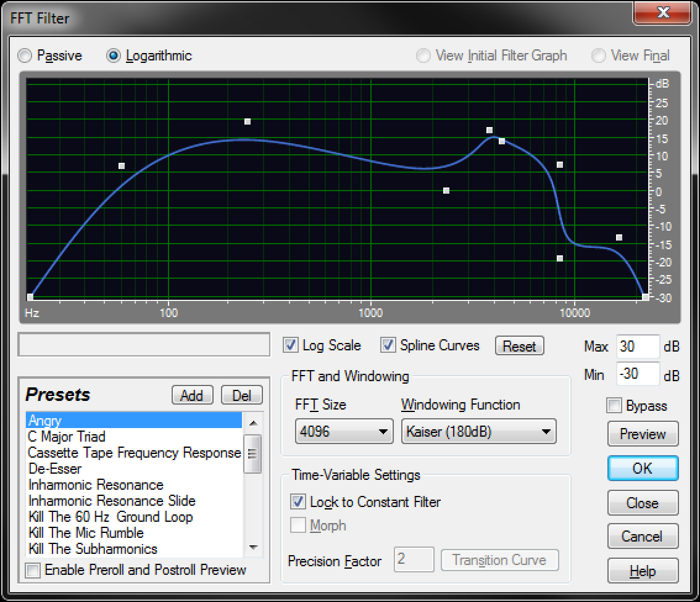Click the control point at 0 dB near 2300 Hz
The image size is (700, 602).
point(446,191)
